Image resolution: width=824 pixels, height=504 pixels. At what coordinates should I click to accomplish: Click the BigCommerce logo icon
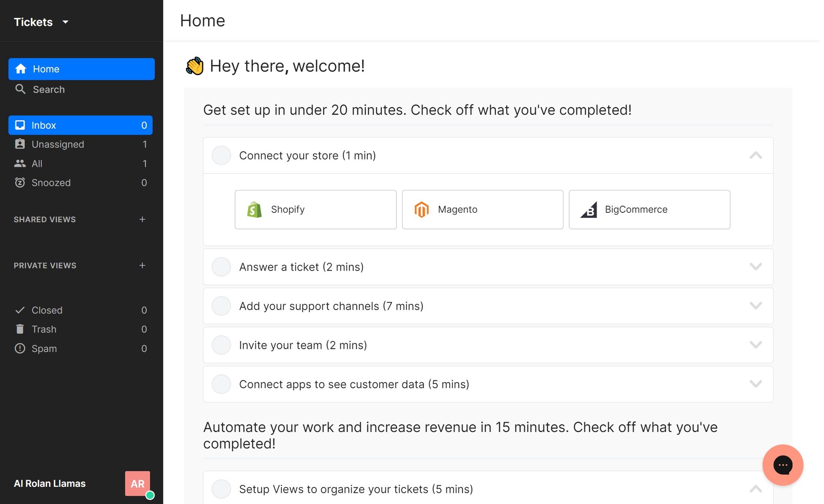pyautogui.click(x=589, y=210)
